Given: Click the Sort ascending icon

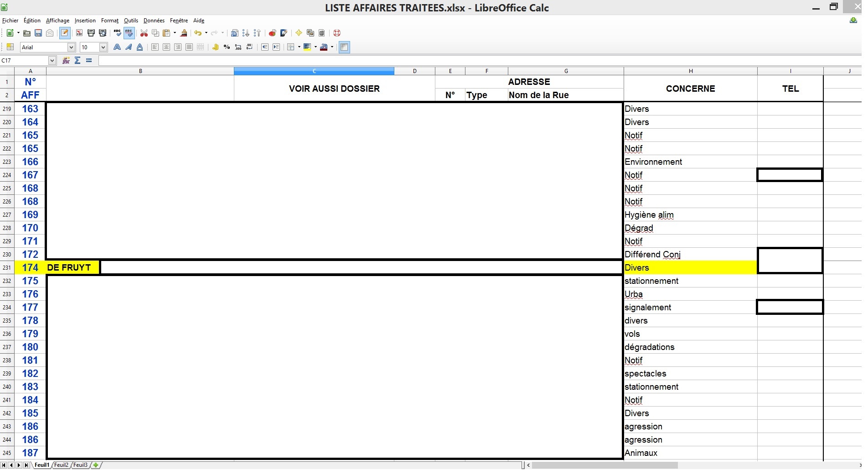Looking at the screenshot, I should [246, 33].
